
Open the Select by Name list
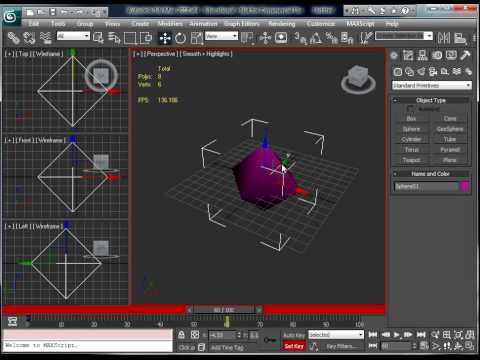114,38
